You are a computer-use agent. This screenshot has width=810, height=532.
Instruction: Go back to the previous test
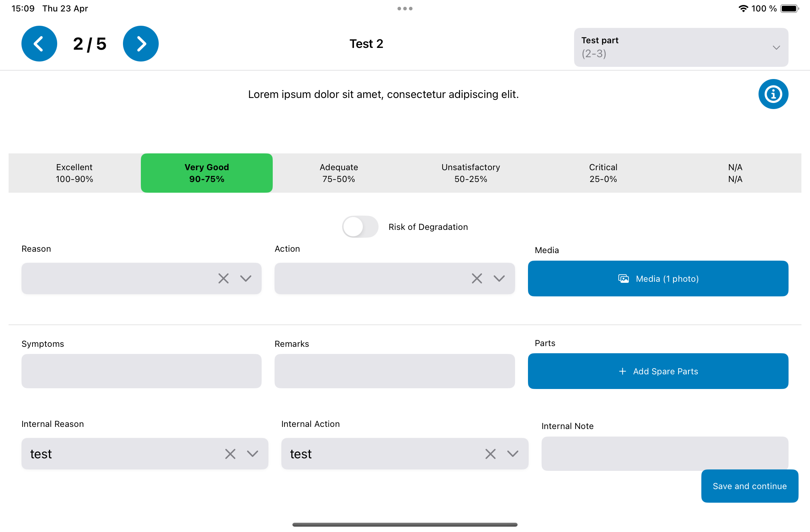[39, 43]
